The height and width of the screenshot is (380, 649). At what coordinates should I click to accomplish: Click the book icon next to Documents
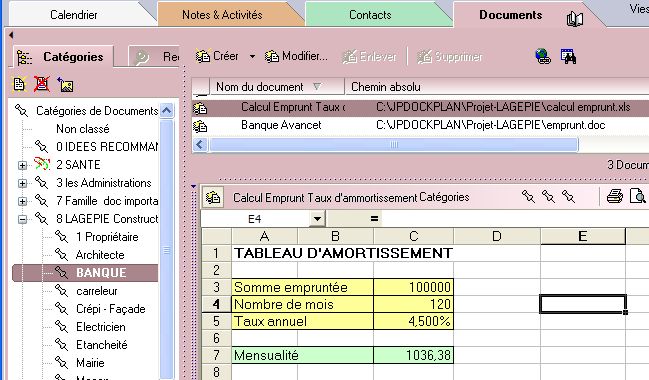pos(575,19)
